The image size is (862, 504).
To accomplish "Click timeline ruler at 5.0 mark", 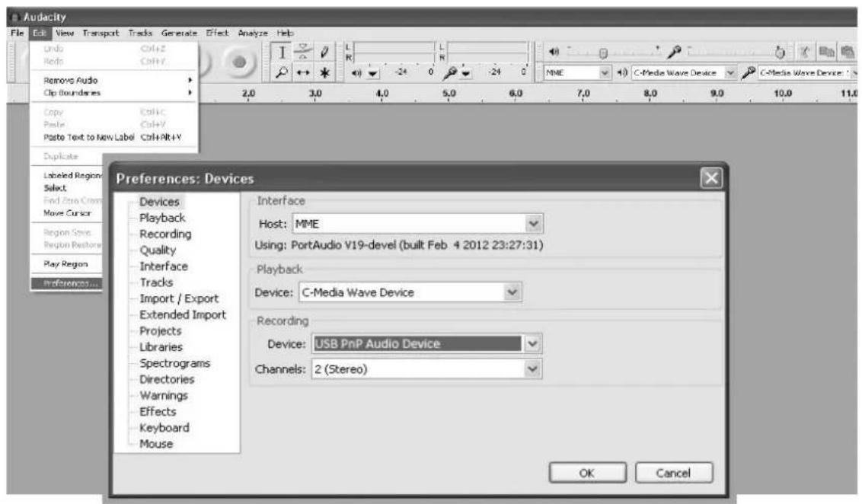I will tap(449, 94).
